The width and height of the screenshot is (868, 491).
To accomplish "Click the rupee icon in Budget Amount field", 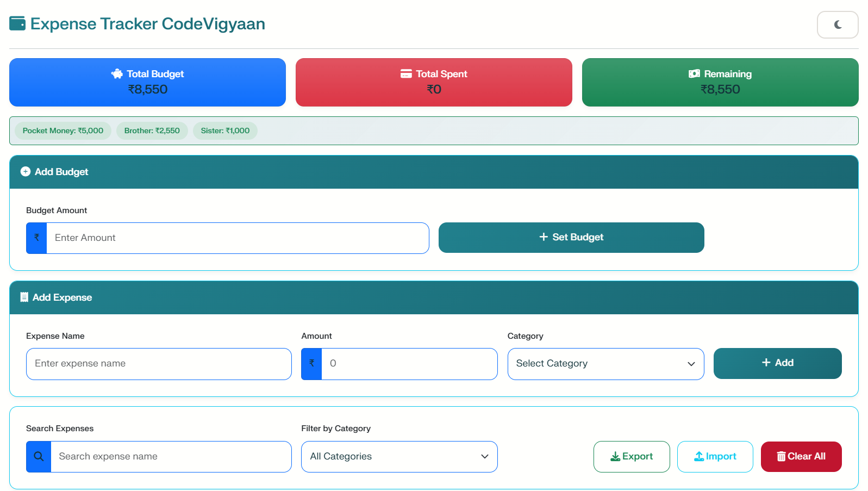I will (x=36, y=238).
